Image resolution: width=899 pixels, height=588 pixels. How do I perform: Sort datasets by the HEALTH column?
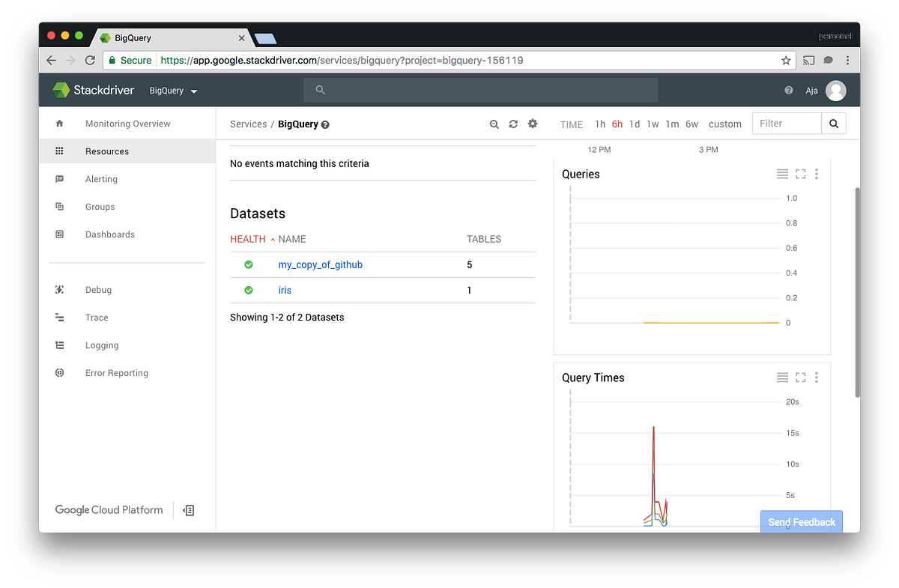point(248,239)
